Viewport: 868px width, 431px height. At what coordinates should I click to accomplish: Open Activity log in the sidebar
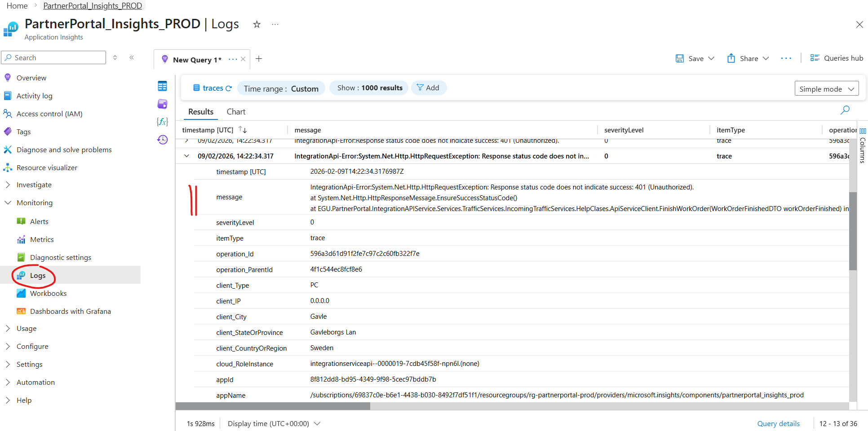(34, 96)
